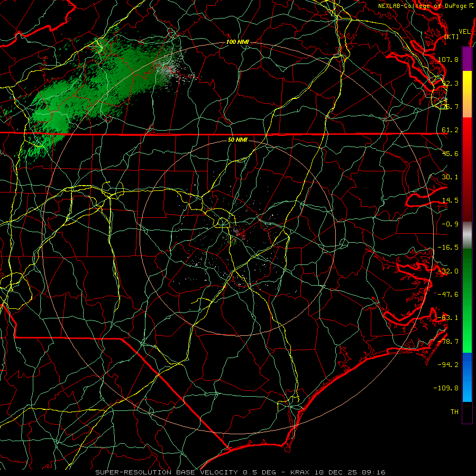The height and width of the screenshot is (476, 476).
Task: Click the TH label on the legend
Action: [x=454, y=412]
